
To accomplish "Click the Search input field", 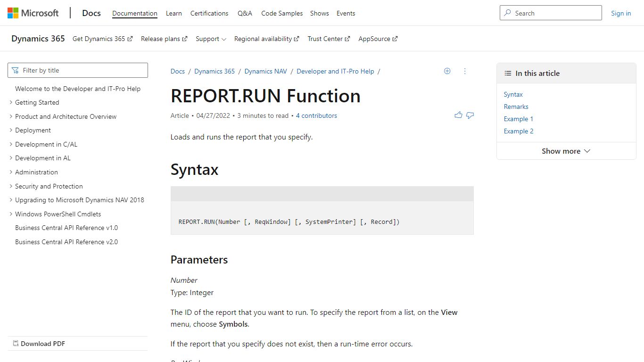I will click(551, 13).
